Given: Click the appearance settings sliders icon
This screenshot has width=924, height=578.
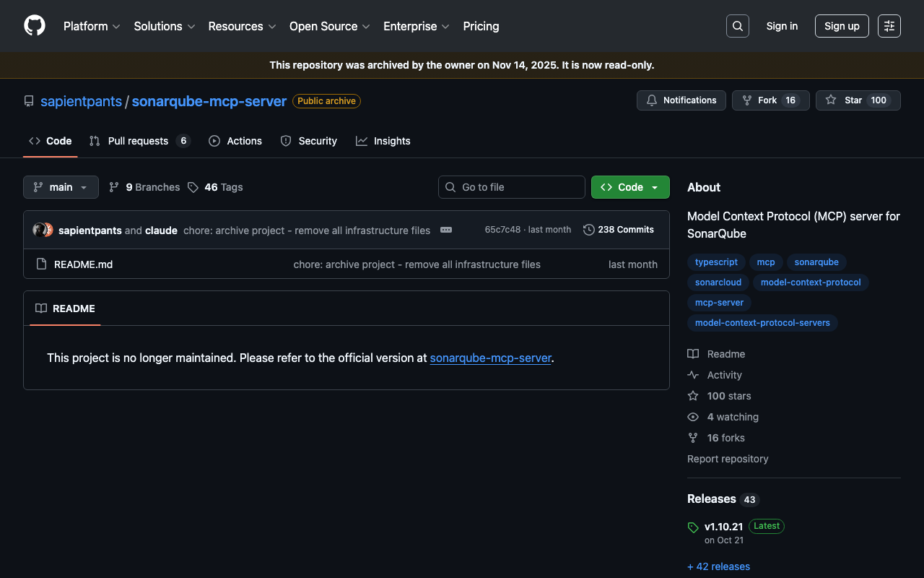Looking at the screenshot, I should (889, 26).
